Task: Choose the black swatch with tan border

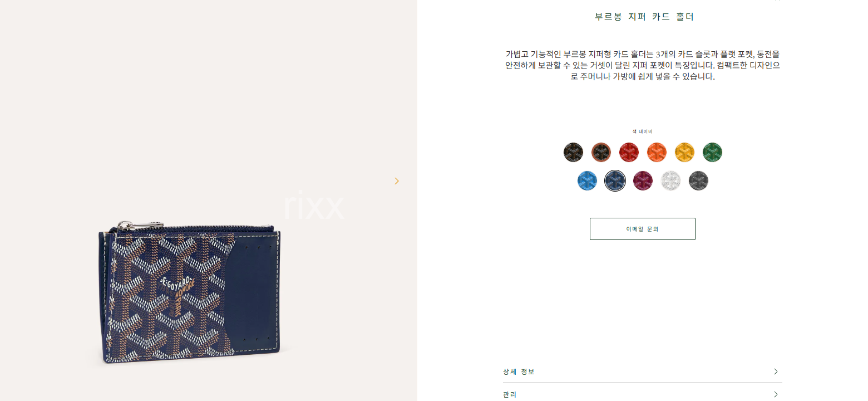Action: tap(601, 153)
